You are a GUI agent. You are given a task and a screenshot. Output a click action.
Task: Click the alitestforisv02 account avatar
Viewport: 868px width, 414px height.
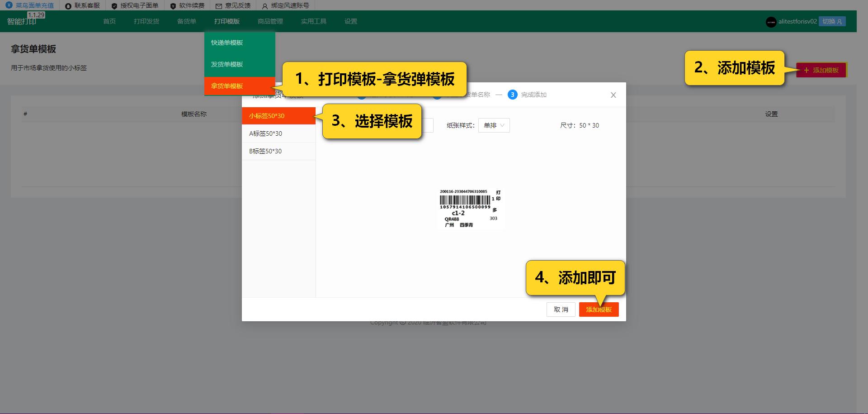tap(771, 21)
